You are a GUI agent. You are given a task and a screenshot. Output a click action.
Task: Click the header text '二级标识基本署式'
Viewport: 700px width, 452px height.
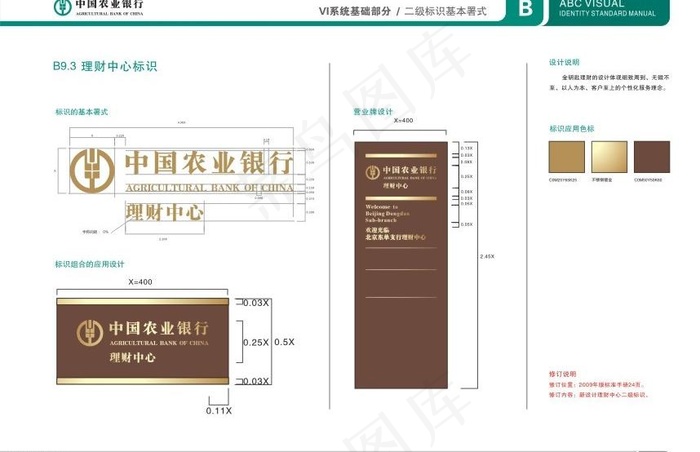click(x=445, y=11)
